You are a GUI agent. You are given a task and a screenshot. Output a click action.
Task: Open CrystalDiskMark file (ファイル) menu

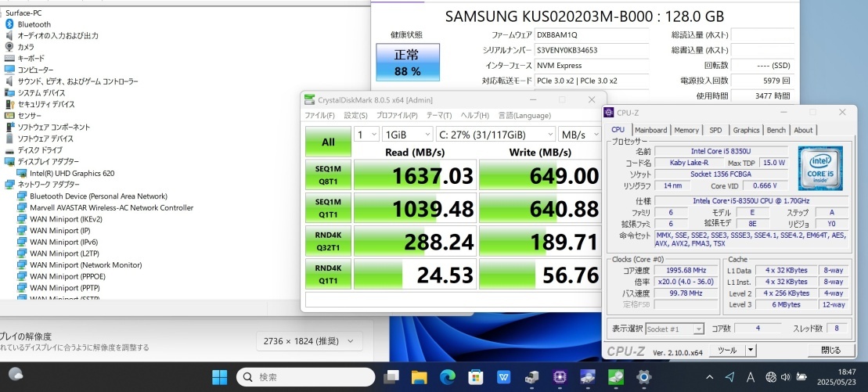click(x=319, y=116)
